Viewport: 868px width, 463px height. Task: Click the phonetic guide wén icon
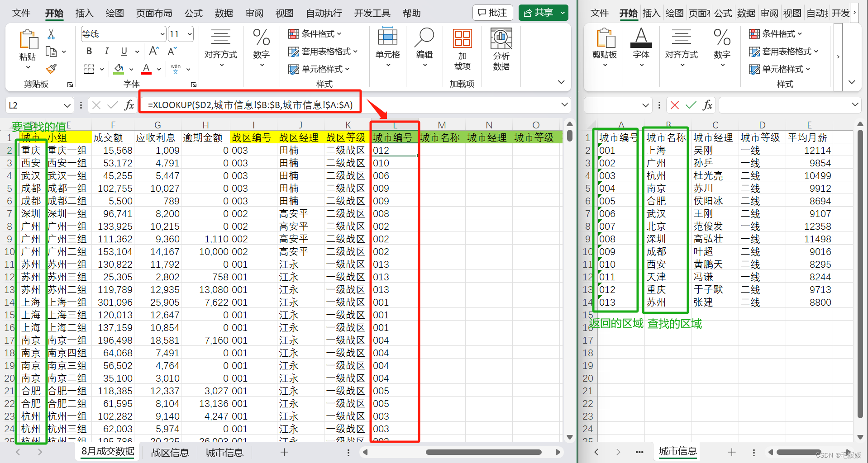[176, 69]
